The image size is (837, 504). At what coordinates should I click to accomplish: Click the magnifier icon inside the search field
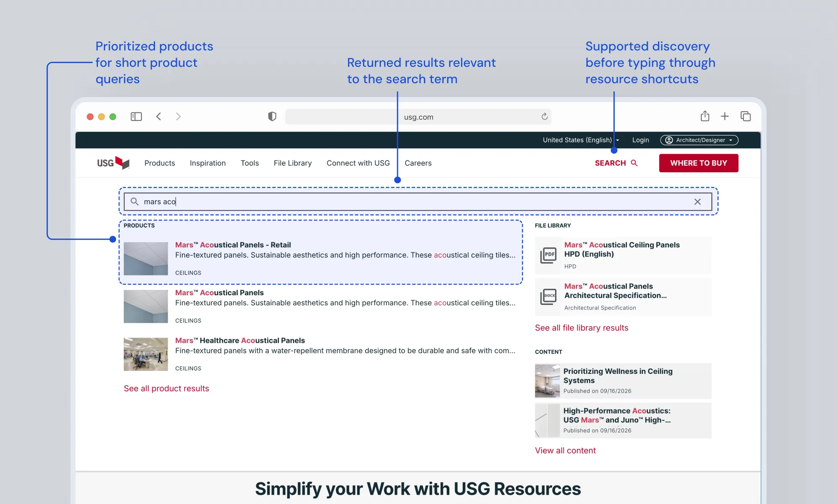point(134,202)
